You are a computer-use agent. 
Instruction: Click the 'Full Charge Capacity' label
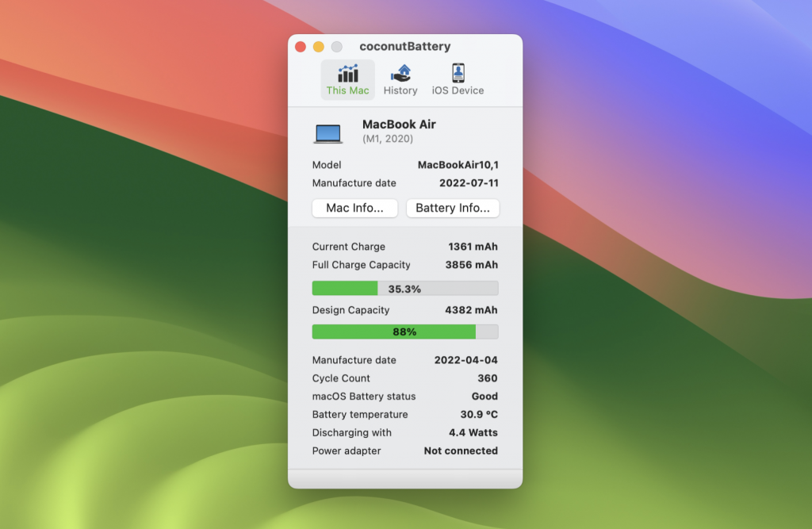[x=361, y=265]
